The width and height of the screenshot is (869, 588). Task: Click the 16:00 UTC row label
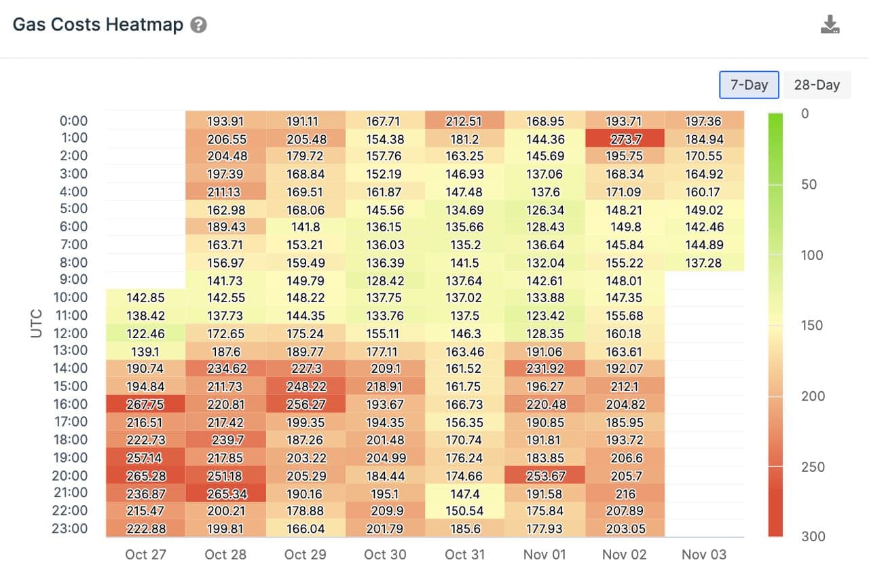70,405
